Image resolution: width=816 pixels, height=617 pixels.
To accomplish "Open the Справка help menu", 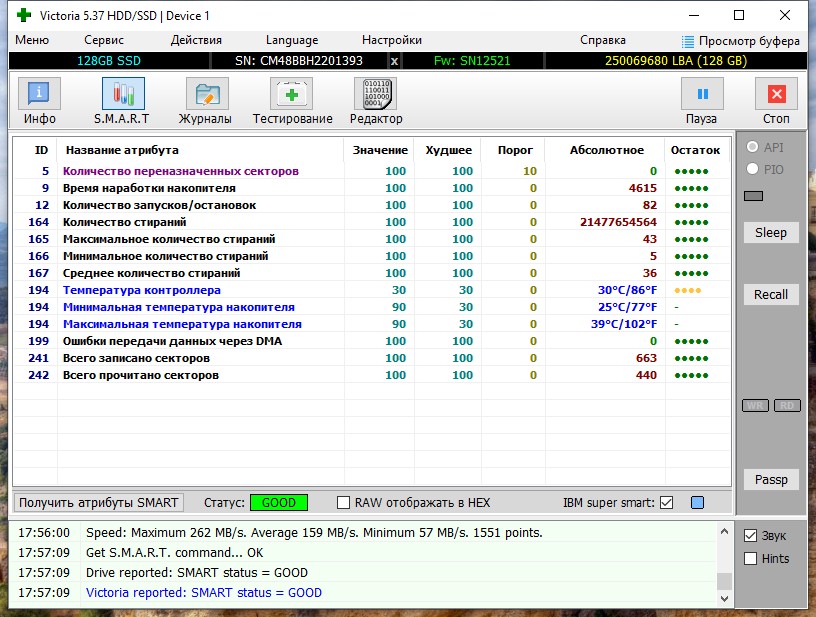I will click(603, 40).
